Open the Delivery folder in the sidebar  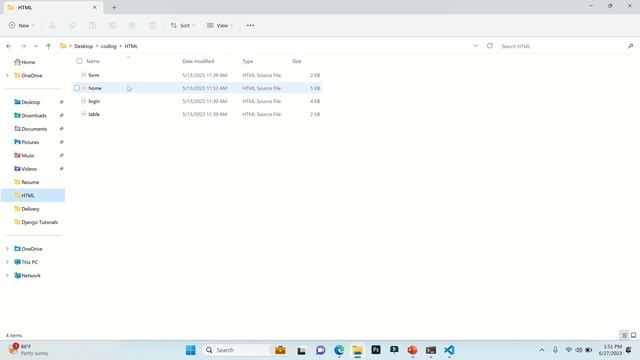pyautogui.click(x=27, y=209)
